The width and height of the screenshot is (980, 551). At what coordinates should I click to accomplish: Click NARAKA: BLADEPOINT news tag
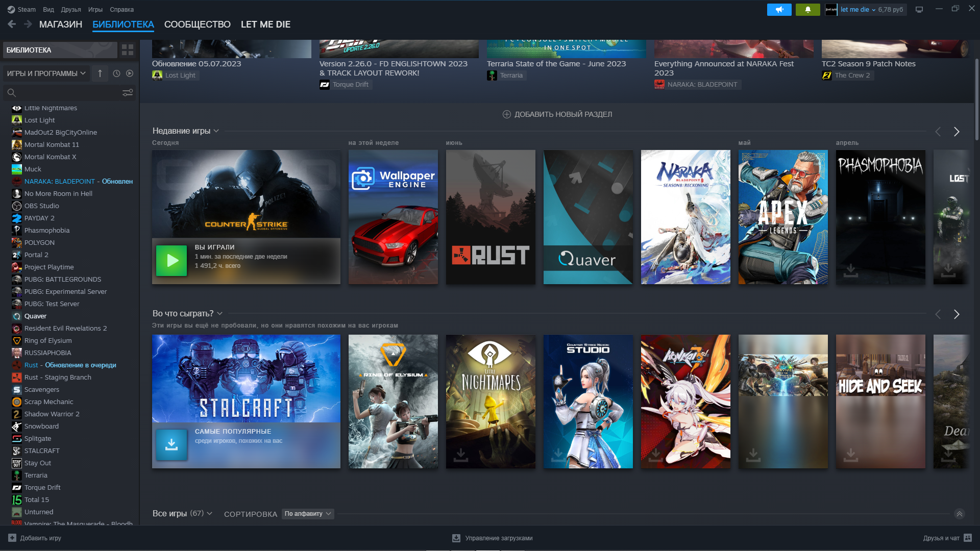pos(697,85)
